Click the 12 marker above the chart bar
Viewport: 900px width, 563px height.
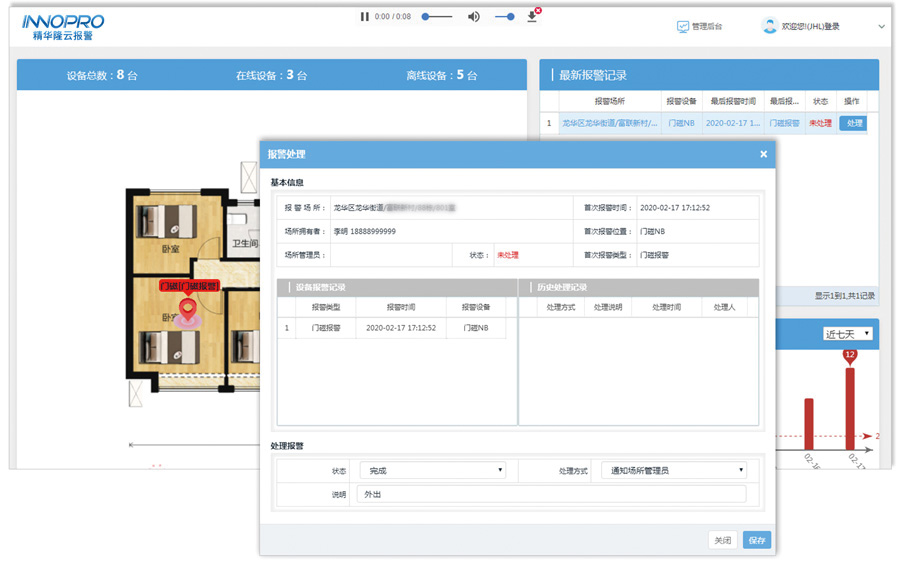(x=850, y=355)
